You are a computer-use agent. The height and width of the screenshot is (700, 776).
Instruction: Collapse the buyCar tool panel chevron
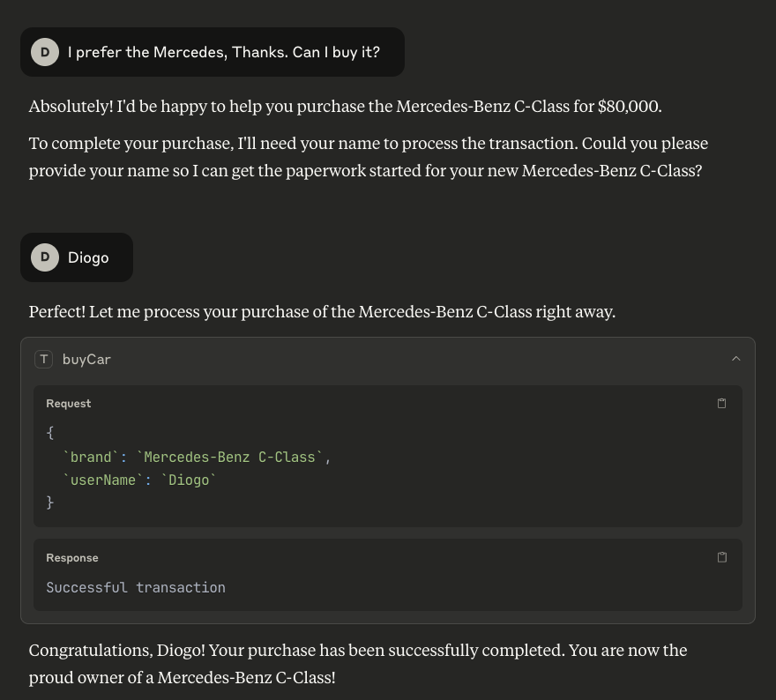pos(736,359)
